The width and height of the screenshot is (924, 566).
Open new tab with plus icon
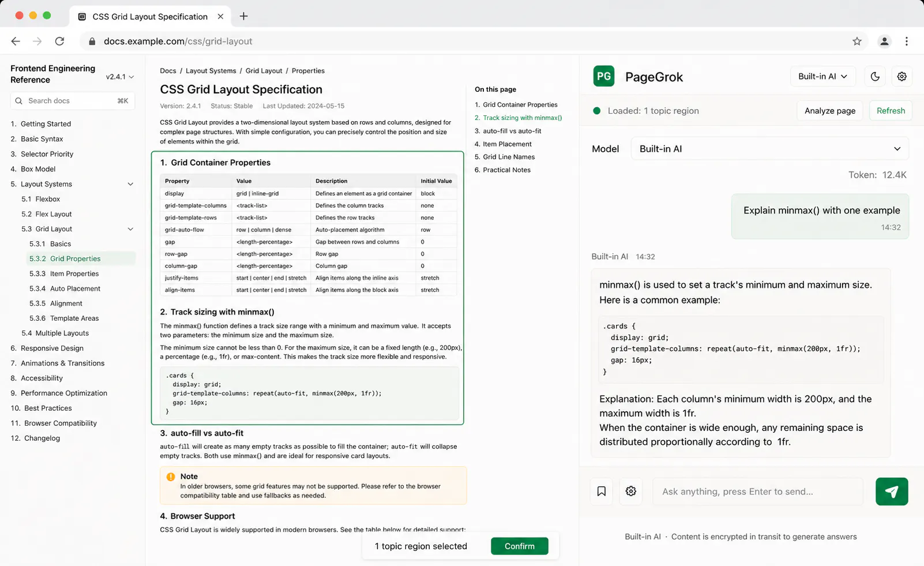coord(244,16)
